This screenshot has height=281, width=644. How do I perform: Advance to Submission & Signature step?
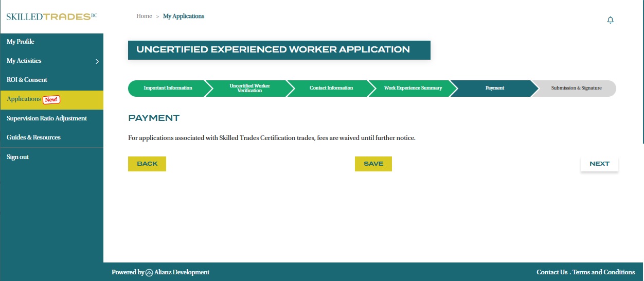tap(576, 88)
